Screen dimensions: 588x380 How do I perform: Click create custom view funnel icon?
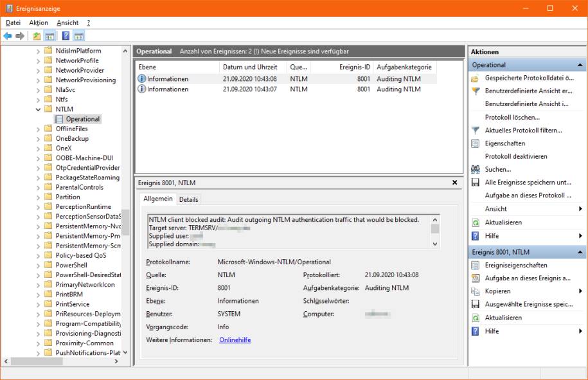point(475,91)
